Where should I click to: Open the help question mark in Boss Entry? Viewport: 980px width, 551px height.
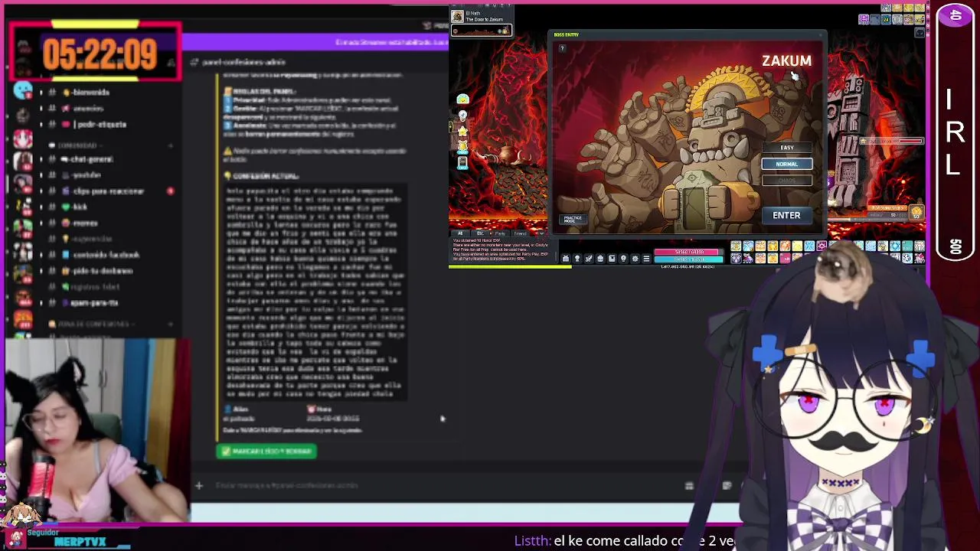tap(562, 48)
